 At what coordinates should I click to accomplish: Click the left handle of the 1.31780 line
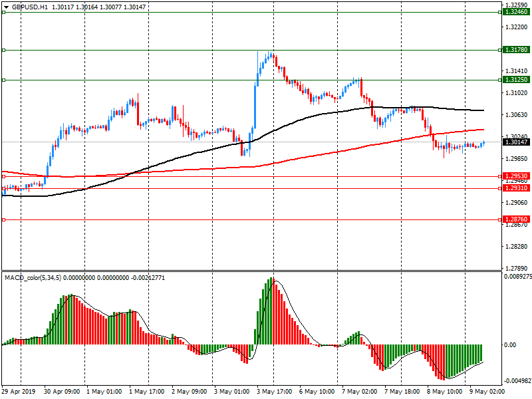click(3, 50)
